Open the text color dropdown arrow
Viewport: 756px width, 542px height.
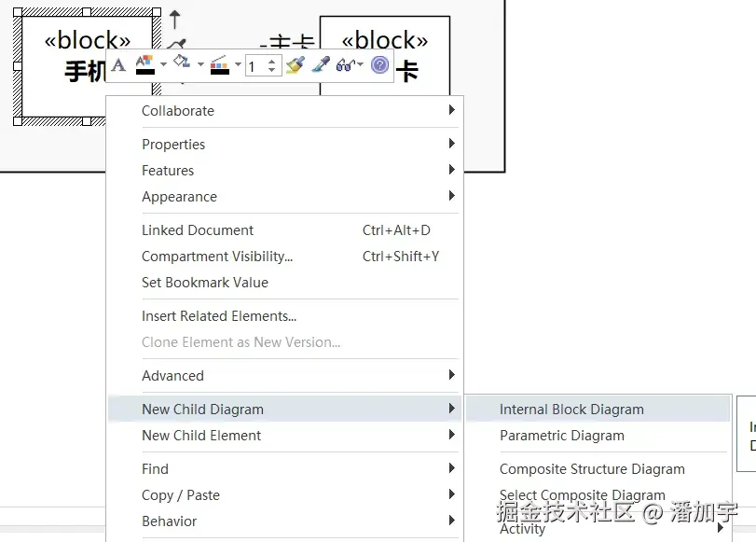163,65
